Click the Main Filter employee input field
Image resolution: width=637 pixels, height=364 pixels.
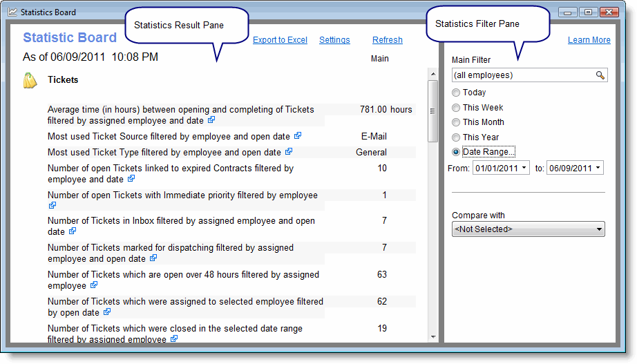pyautogui.click(x=522, y=75)
